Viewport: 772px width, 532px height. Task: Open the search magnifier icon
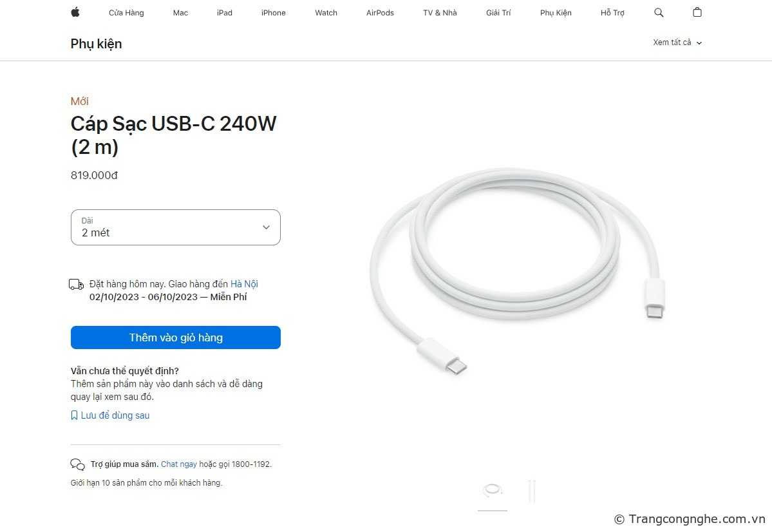tap(659, 12)
